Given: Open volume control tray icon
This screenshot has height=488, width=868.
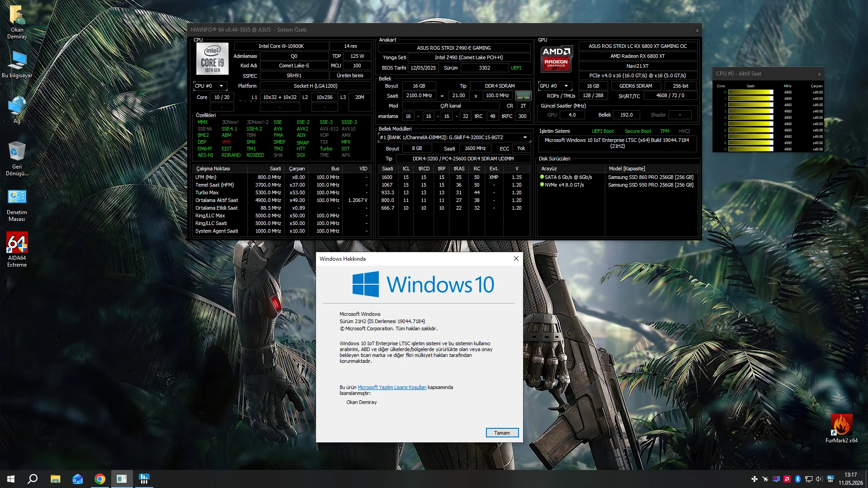Looking at the screenshot, I should tap(819, 479).
